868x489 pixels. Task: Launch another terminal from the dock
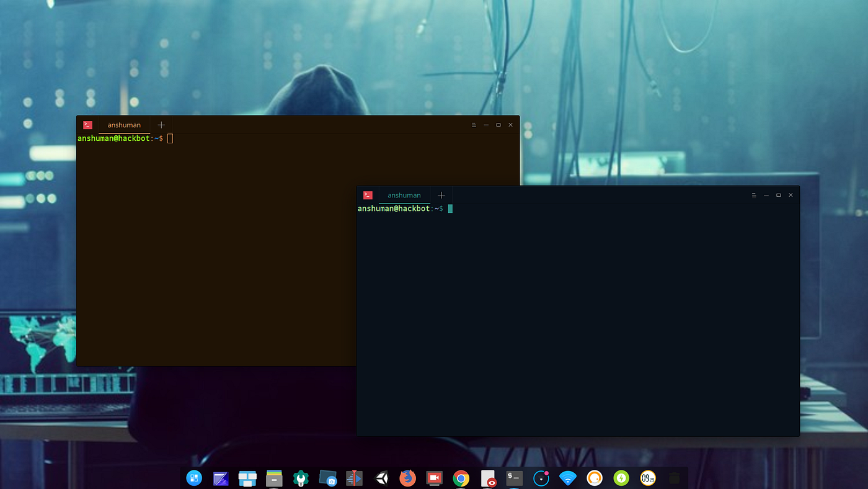click(513, 478)
